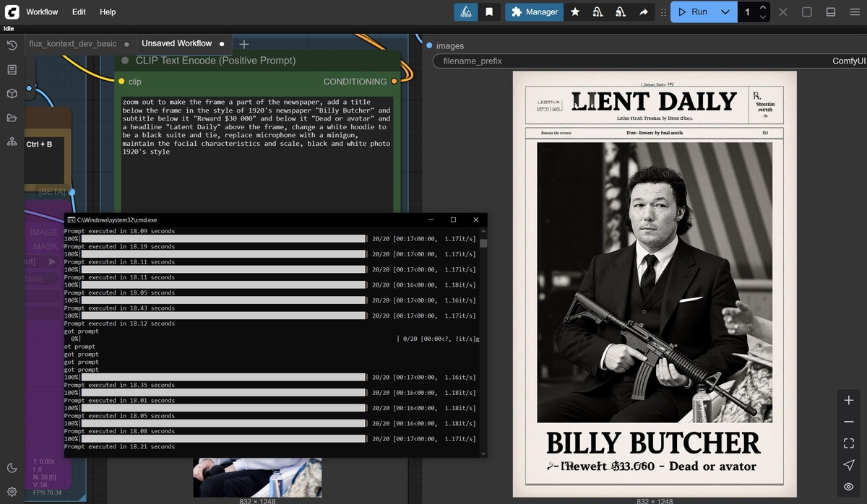Click the navigation arrow canvas mode icon
This screenshot has height=504, width=867.
[x=849, y=465]
